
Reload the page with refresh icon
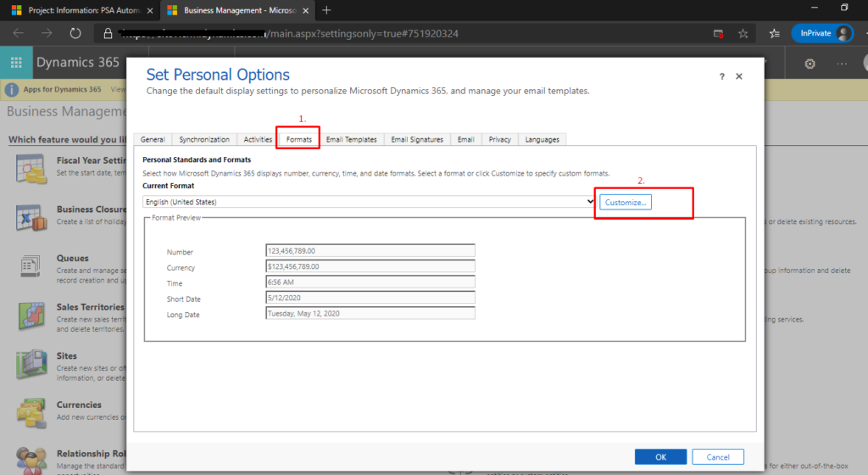(x=75, y=33)
